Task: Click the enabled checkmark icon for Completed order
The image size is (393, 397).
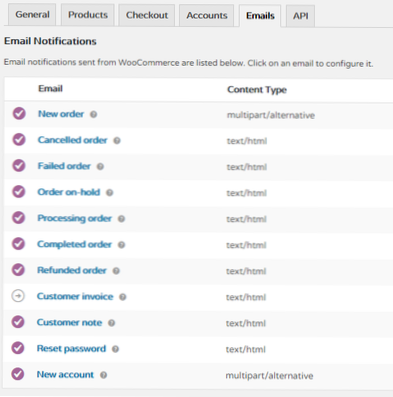Action: (x=18, y=244)
